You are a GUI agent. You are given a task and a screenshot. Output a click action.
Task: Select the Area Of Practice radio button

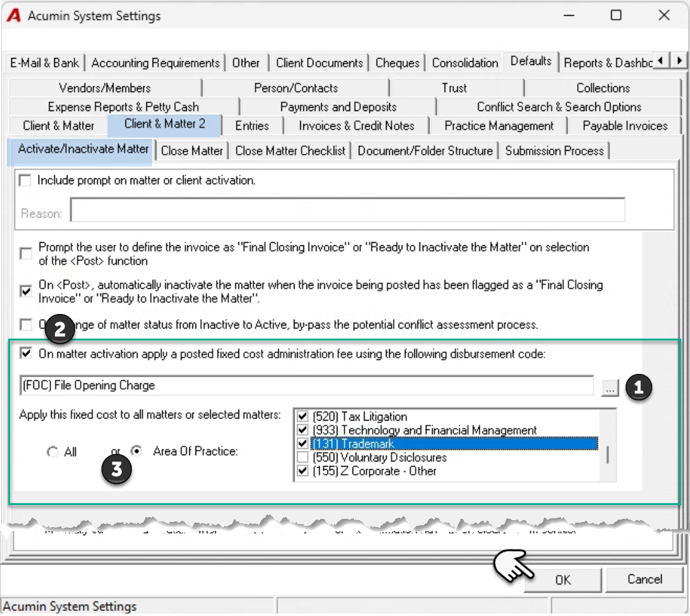(x=136, y=451)
